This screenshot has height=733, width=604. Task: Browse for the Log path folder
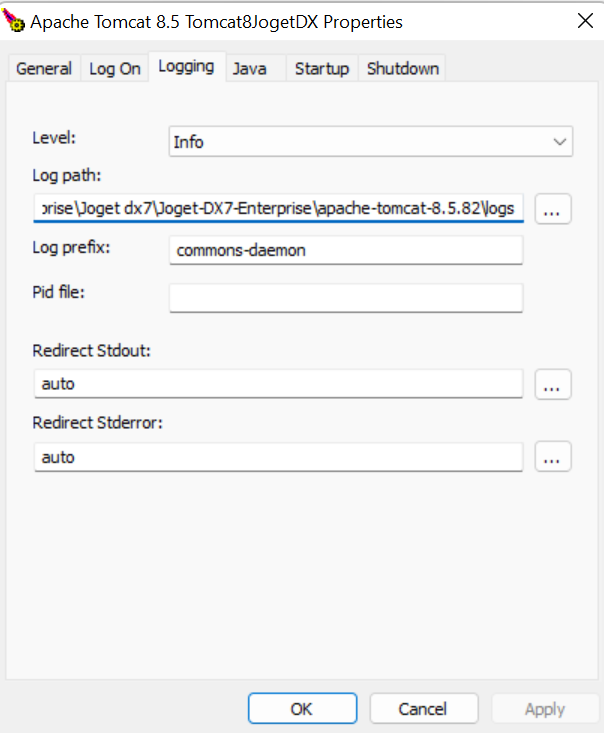coord(553,209)
